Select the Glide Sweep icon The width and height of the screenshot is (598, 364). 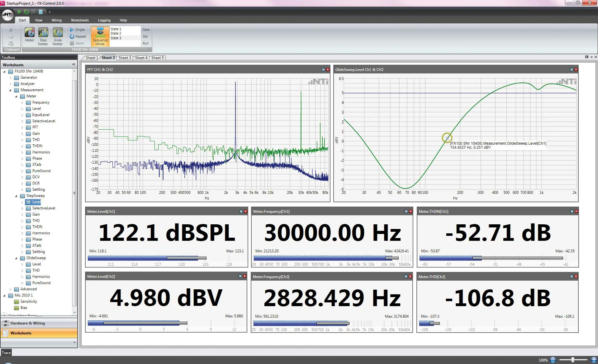click(x=58, y=35)
